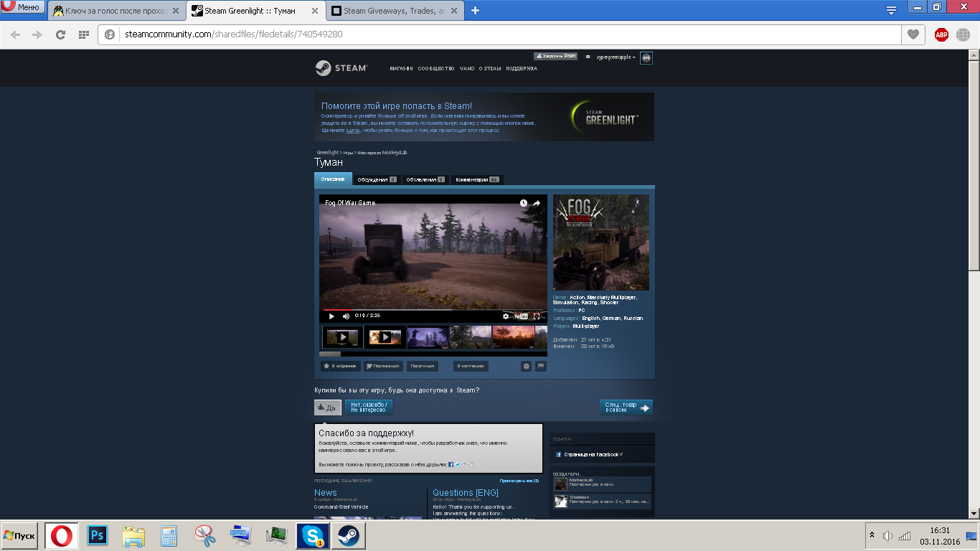Open Speed Dial grid icon in Opera toolbar

[x=83, y=34]
